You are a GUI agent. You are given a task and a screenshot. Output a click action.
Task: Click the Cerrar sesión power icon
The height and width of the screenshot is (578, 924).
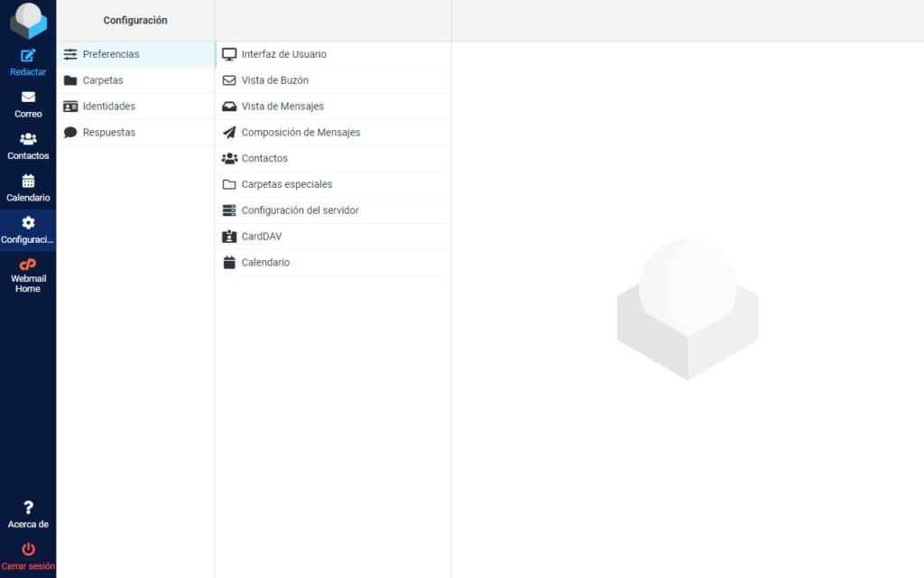(28, 549)
